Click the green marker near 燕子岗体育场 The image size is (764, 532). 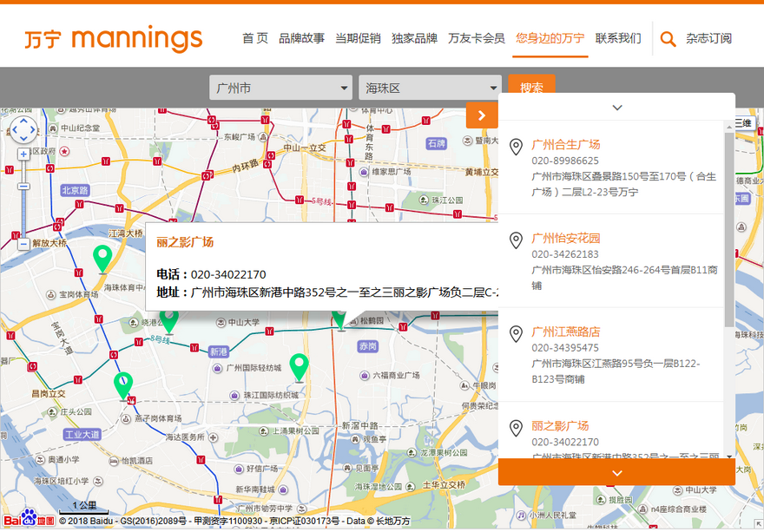pyautogui.click(x=123, y=386)
